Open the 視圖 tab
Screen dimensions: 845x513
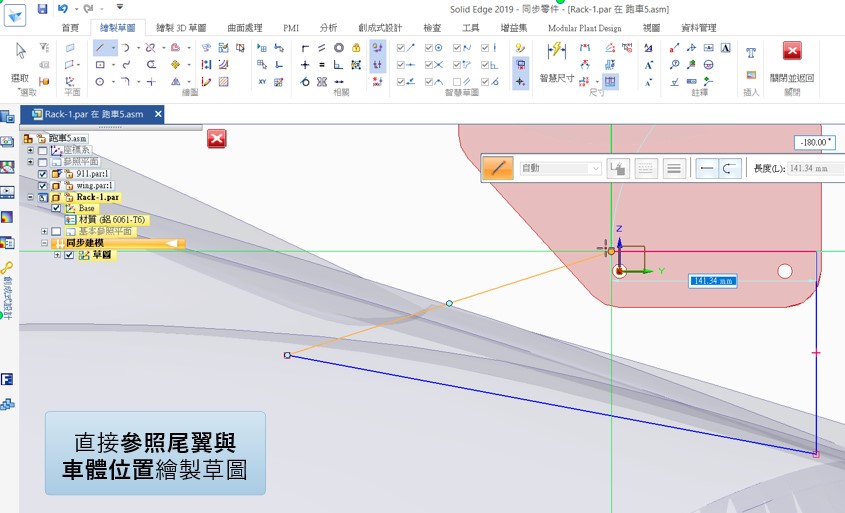click(x=651, y=27)
